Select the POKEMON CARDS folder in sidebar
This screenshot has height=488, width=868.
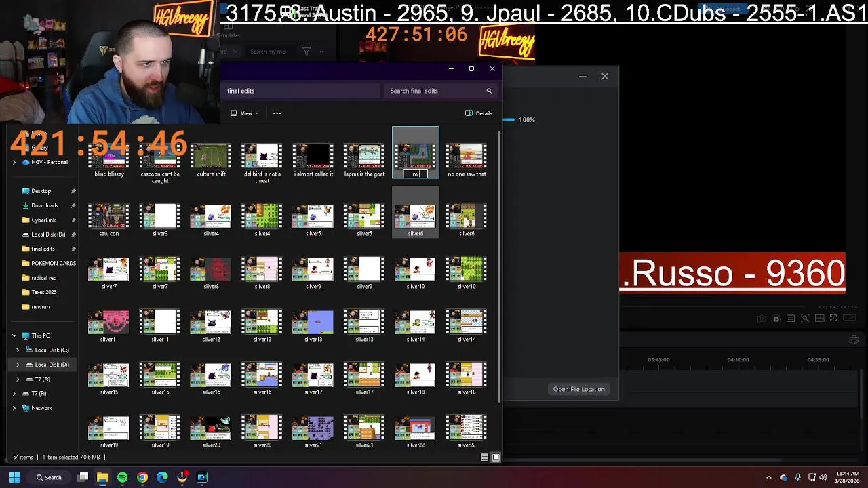coord(49,263)
